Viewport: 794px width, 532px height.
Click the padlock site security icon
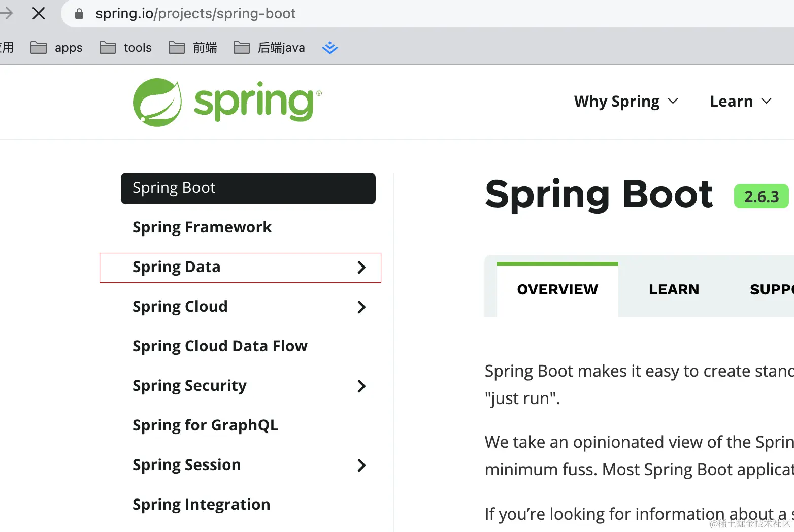[x=79, y=14]
